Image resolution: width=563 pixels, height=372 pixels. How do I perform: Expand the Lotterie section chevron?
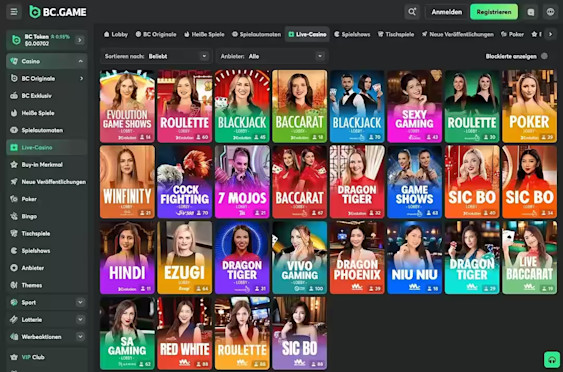(80, 320)
